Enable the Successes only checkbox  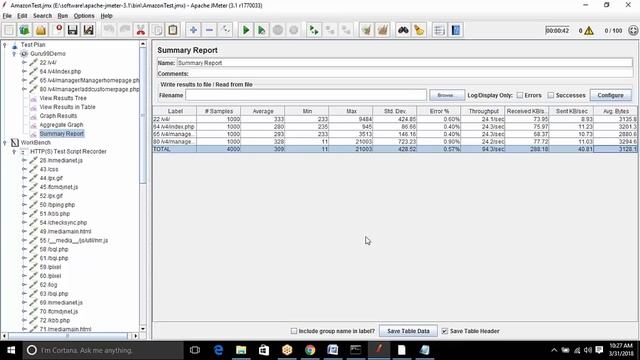(x=551, y=95)
